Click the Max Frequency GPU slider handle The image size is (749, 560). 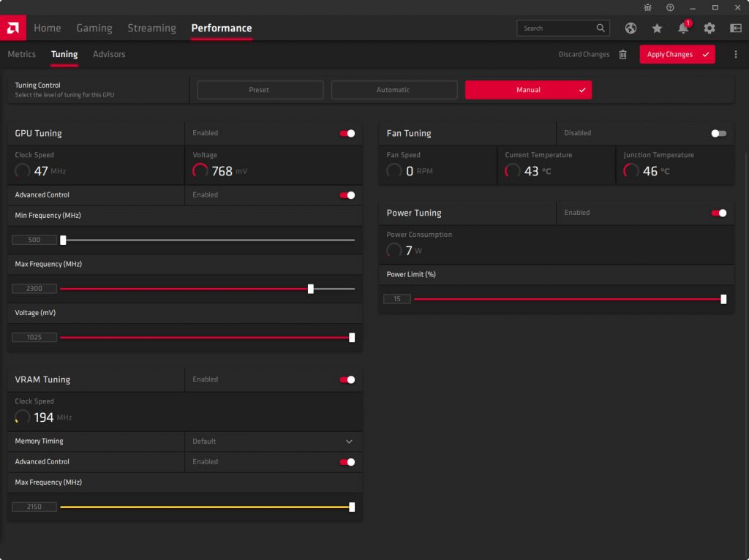pos(311,289)
